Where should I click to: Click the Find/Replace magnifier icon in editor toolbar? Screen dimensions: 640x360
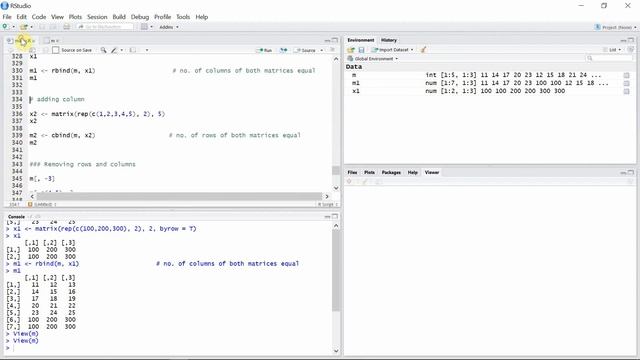point(104,50)
